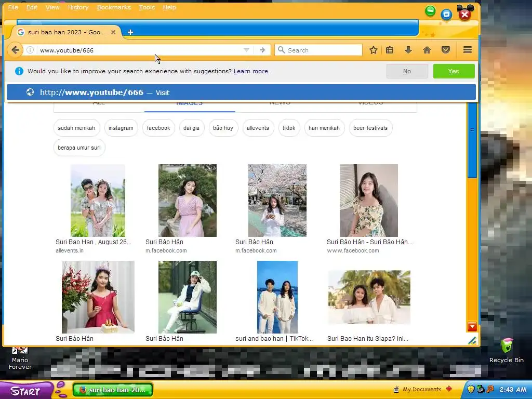Accept search suggestions with Yes

(454, 71)
